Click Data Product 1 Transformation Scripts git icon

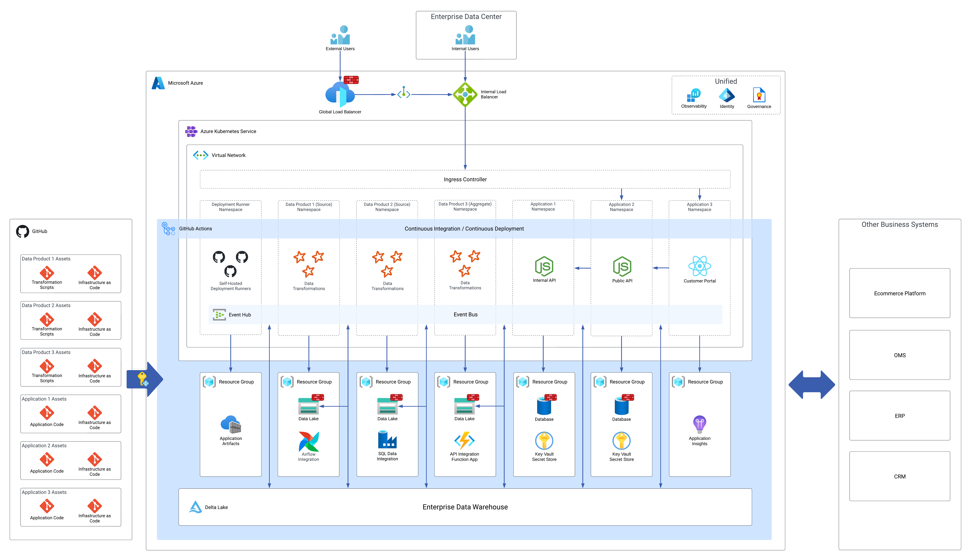tap(47, 273)
